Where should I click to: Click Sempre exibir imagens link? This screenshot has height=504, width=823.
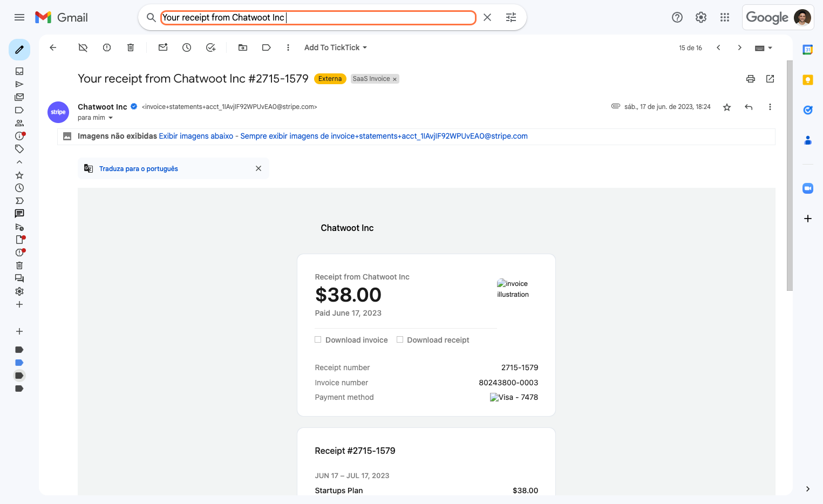click(x=384, y=136)
